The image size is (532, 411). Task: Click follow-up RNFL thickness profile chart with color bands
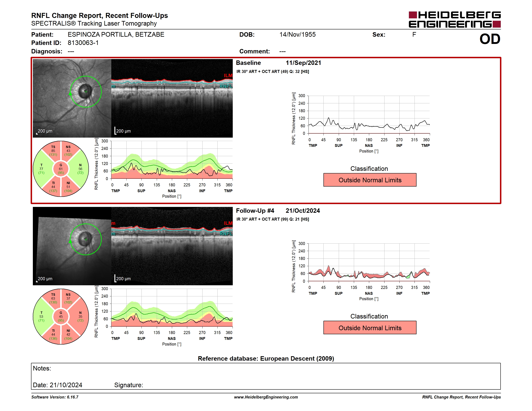[172, 307]
